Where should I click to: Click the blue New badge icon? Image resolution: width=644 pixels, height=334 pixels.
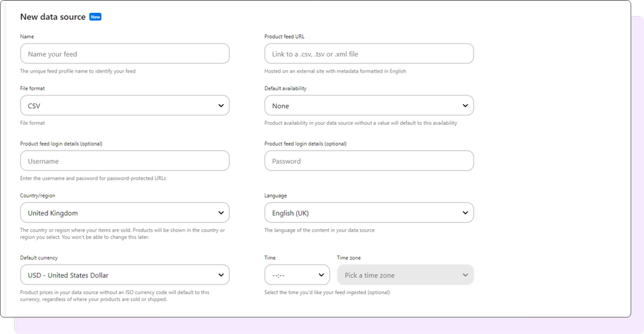point(95,17)
